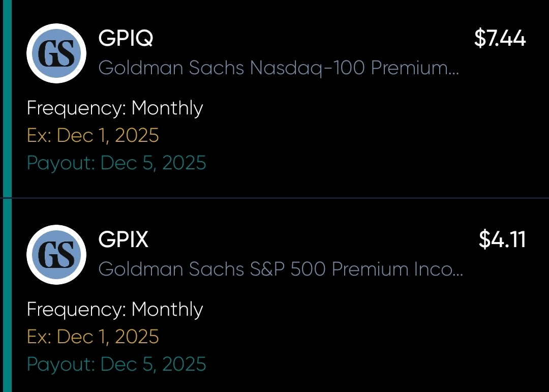Select GPIQ Payout: Dec 5, 2025 date

(116, 163)
